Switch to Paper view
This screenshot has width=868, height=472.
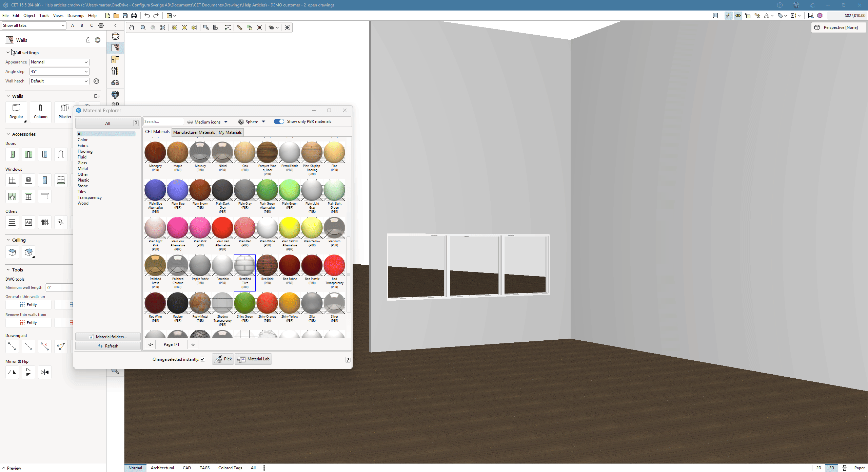[x=859, y=468]
